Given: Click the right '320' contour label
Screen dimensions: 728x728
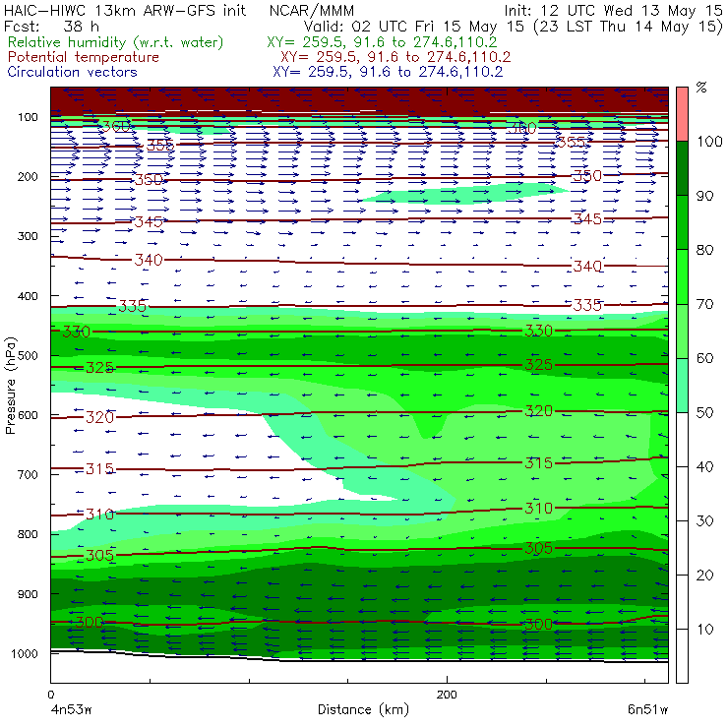Looking at the screenshot, I should pyautogui.click(x=538, y=411).
